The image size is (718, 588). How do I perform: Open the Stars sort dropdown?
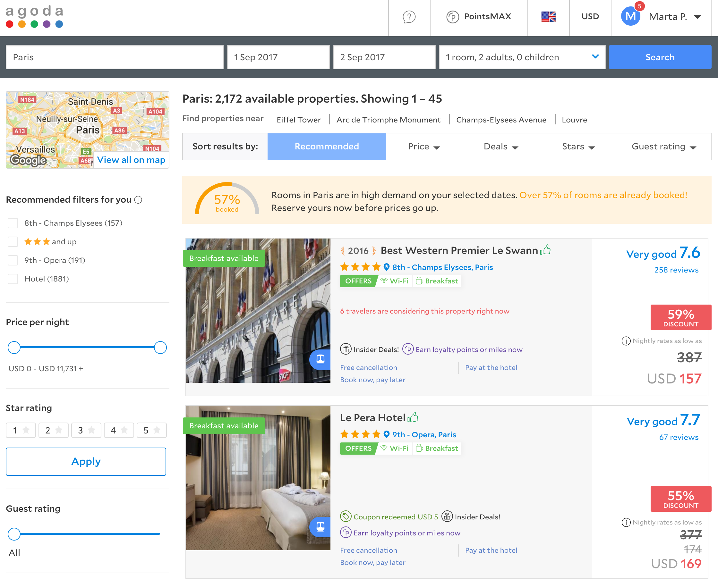[578, 146]
